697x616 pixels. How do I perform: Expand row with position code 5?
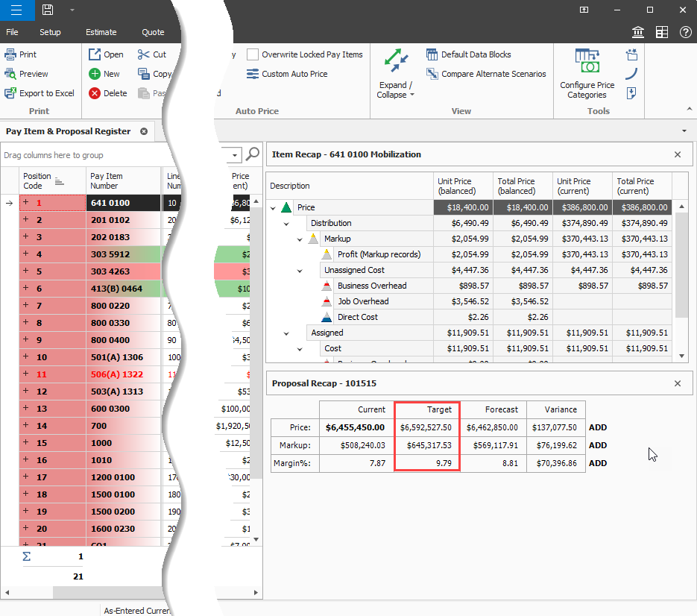(x=25, y=271)
